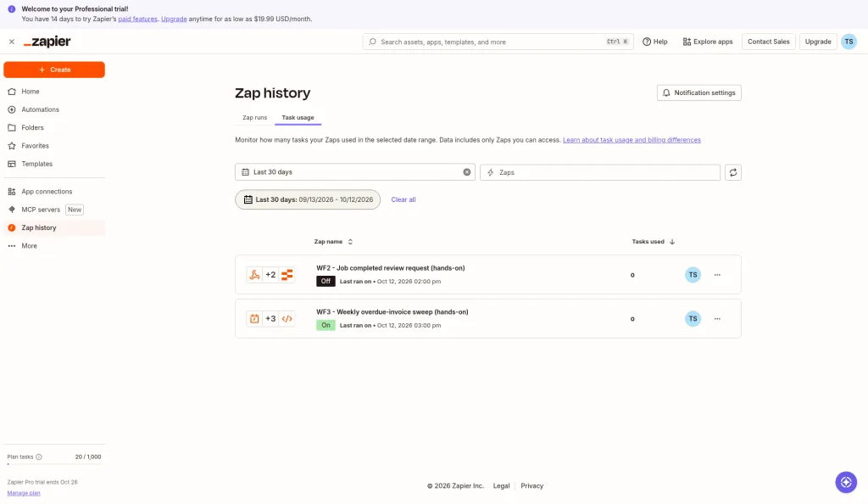Follow the Upgrade link in trial banner

pos(174,19)
